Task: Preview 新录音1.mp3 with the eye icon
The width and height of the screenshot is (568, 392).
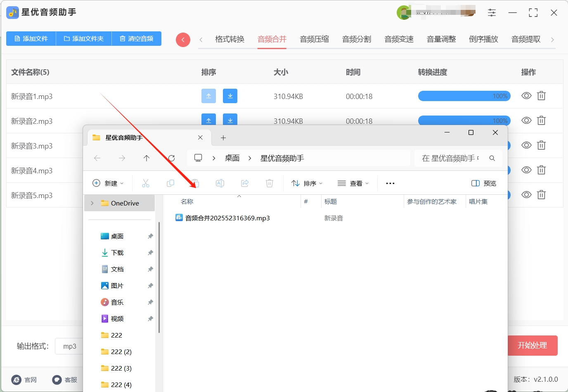Action: coord(526,96)
